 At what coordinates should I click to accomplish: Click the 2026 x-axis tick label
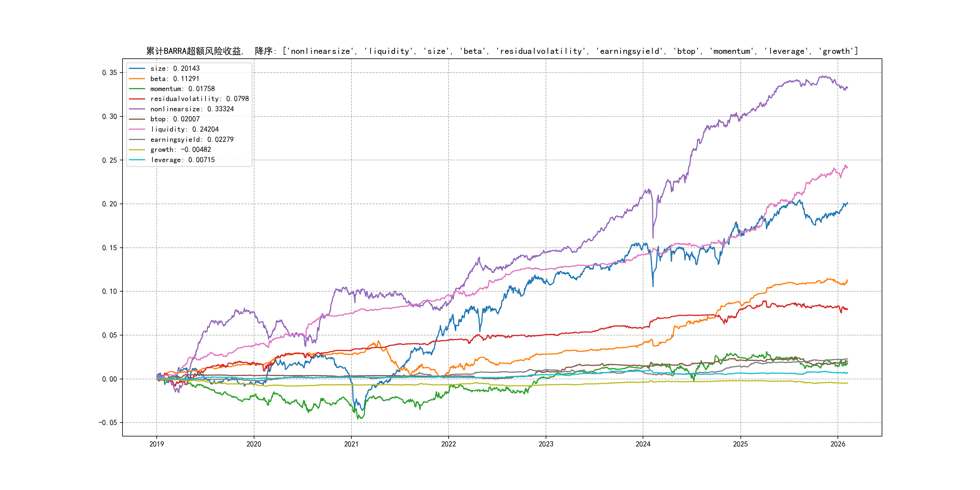[837, 444]
